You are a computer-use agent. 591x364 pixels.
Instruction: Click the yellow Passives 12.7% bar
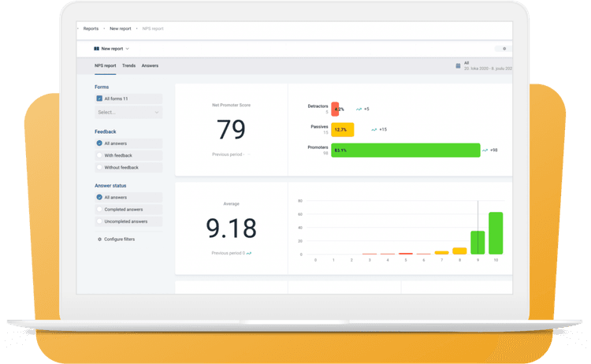pyautogui.click(x=343, y=130)
